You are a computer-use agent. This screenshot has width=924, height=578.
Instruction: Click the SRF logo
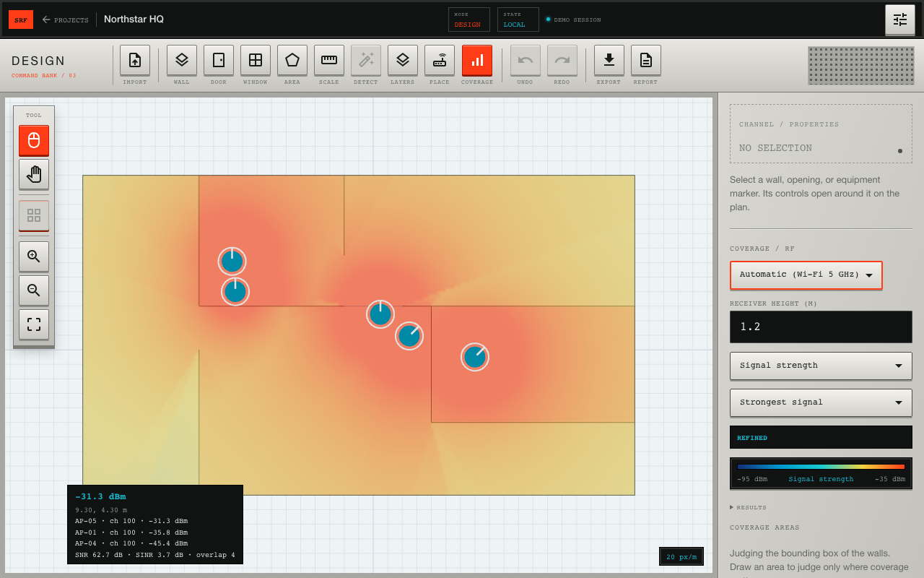click(x=21, y=20)
